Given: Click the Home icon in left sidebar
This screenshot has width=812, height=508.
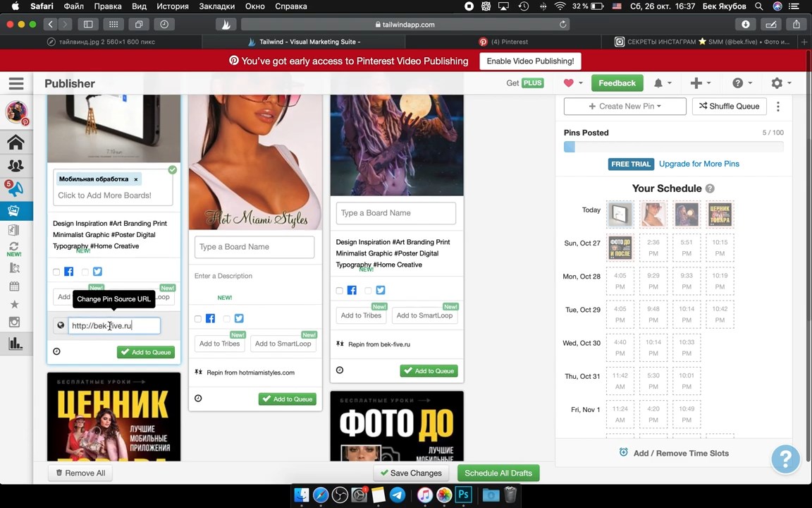Looking at the screenshot, I should pos(16,143).
